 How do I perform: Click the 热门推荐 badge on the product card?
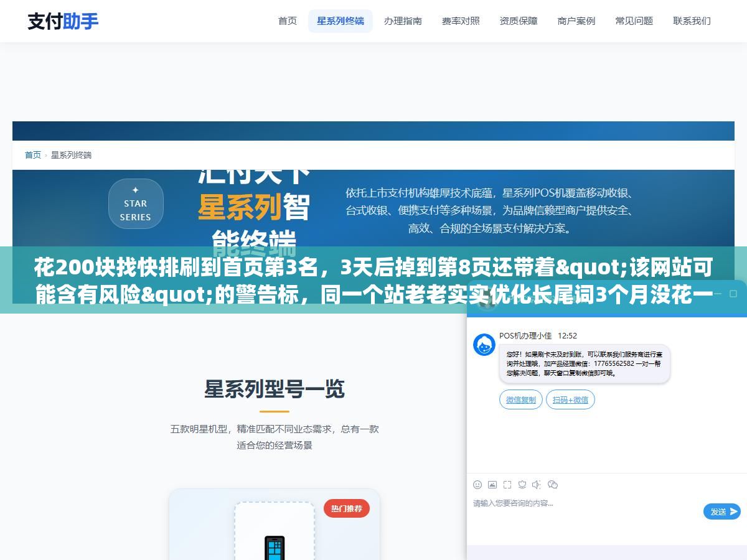click(x=347, y=508)
